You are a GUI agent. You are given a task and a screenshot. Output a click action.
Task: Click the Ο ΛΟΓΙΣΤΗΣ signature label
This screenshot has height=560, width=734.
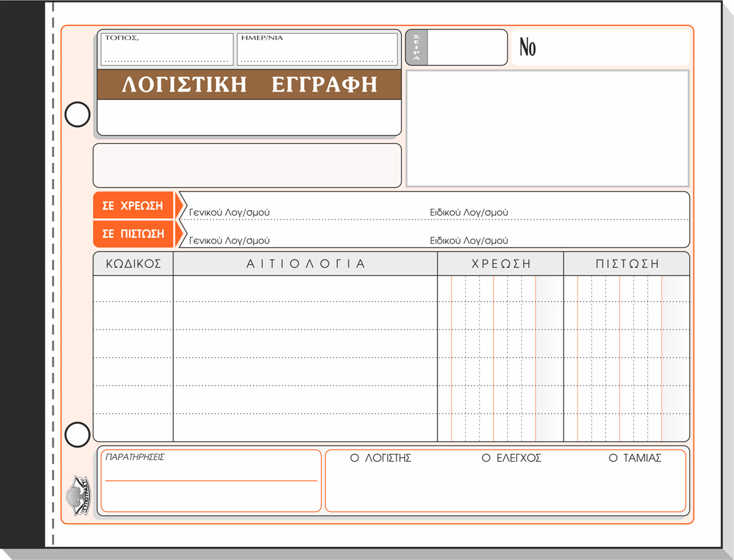[x=381, y=458]
